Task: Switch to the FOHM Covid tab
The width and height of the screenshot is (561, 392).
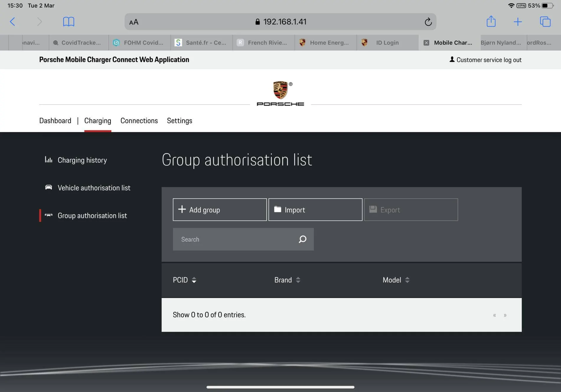Action: click(140, 43)
